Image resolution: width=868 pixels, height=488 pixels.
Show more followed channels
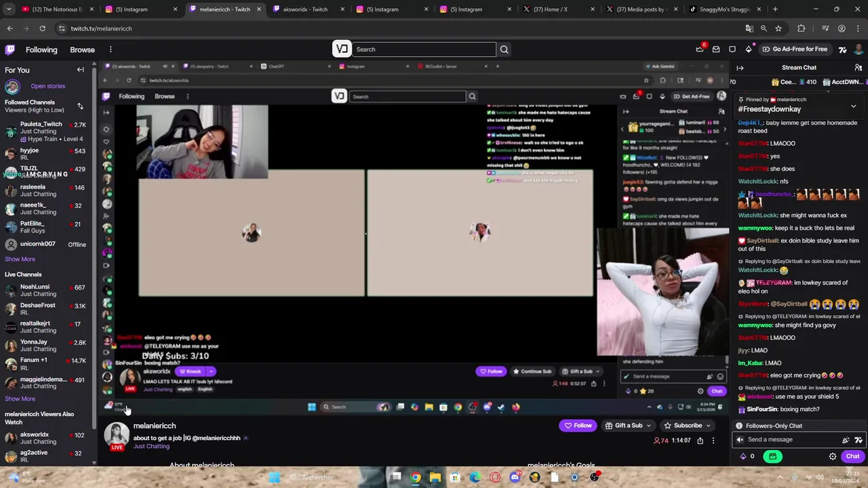coord(20,259)
